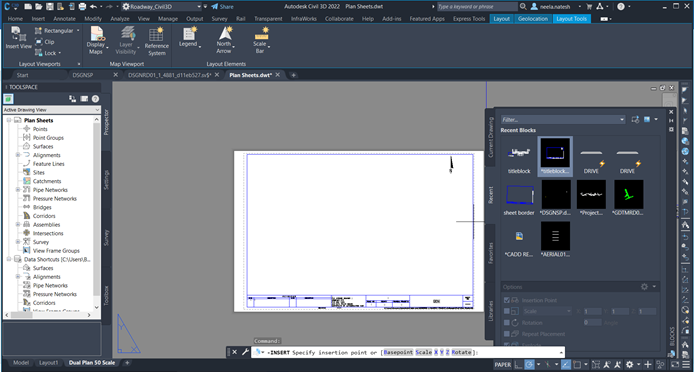Expand the Layout Viewports panel launcher
Screen dimensions: 694x372
79,64
